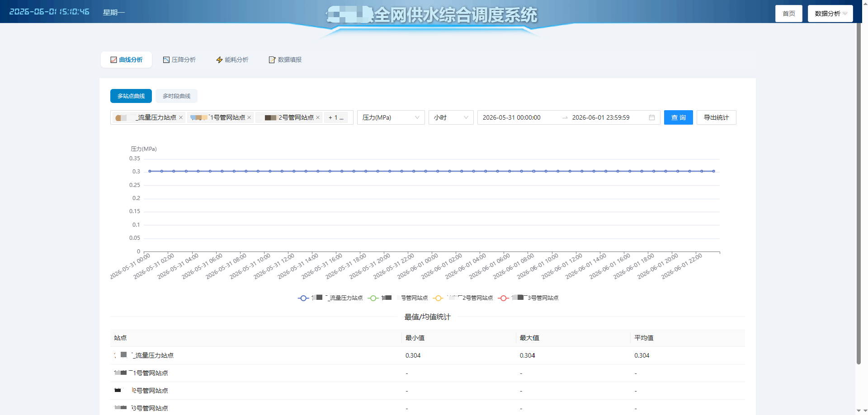The height and width of the screenshot is (415, 868).
Task: Click 3号管网站点 row in statistics table
Action: coord(428,408)
